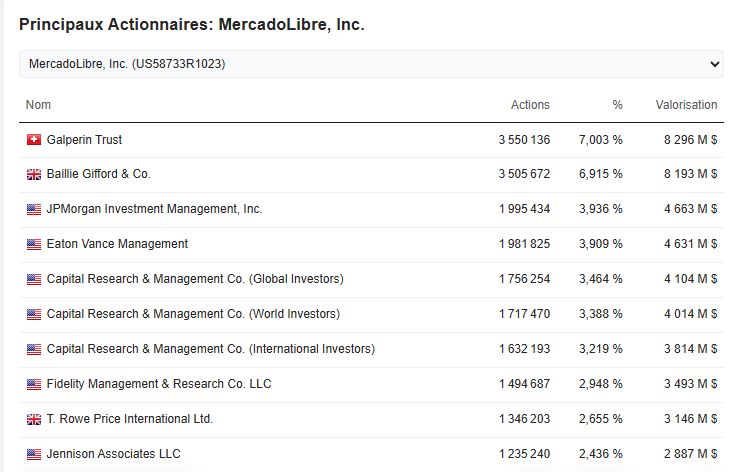Click the 3,464 % ownership value
738x472 pixels.
[x=601, y=279]
